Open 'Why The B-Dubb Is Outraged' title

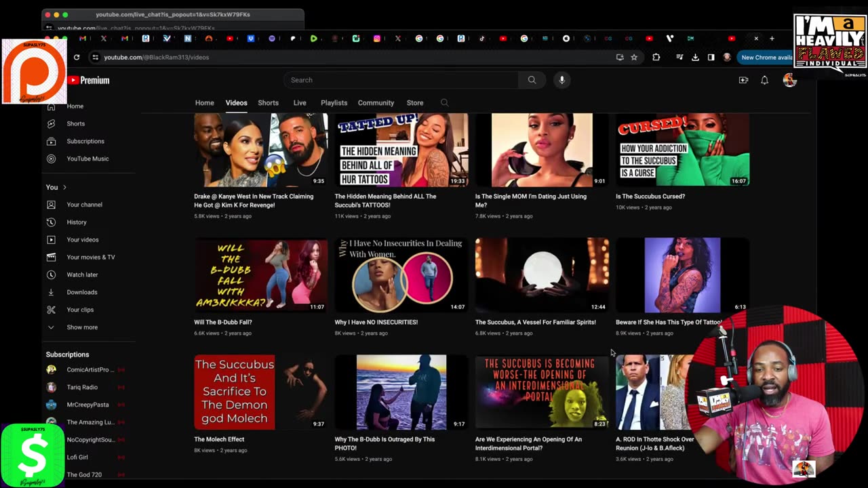click(x=384, y=443)
